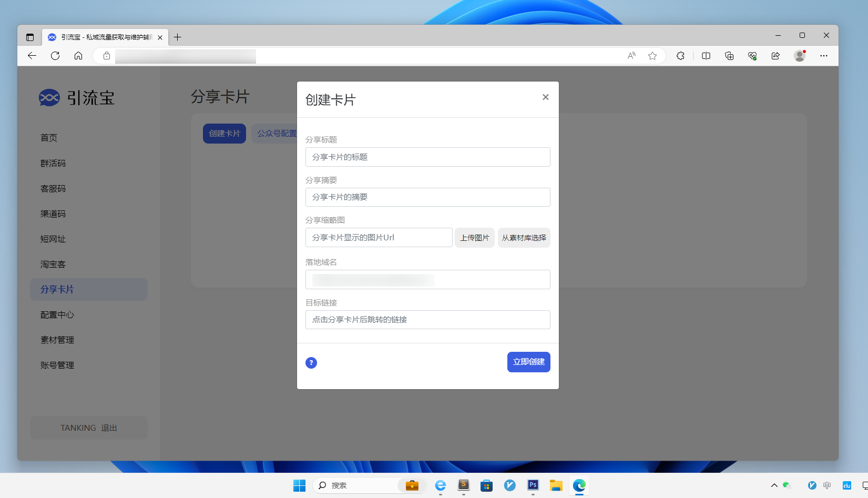The image size is (868, 498).
Task: Open the browser Extensions icon
Action: click(x=680, y=56)
